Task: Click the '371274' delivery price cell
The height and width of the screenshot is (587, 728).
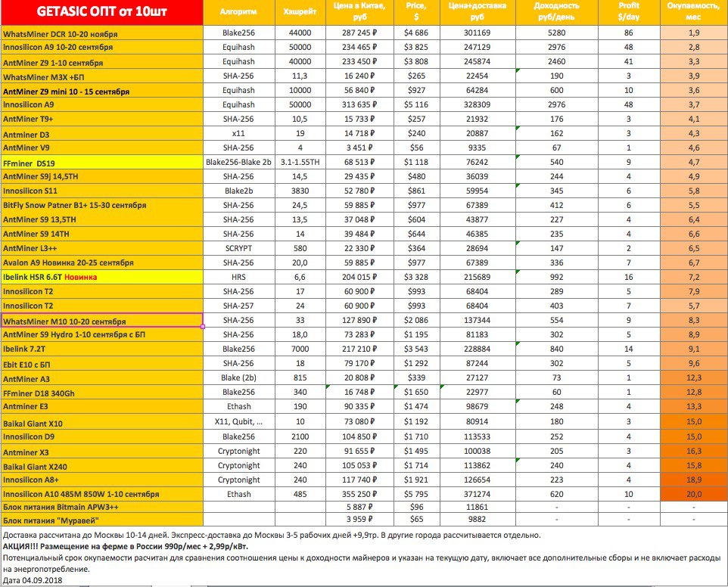Action: pos(478,494)
